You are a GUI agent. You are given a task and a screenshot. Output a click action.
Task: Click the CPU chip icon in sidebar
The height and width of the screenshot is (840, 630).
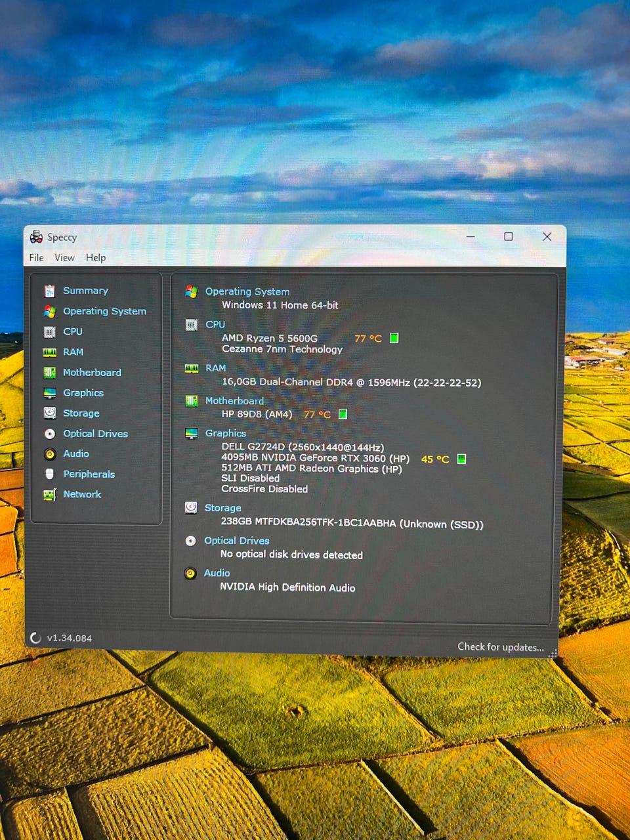click(50, 331)
